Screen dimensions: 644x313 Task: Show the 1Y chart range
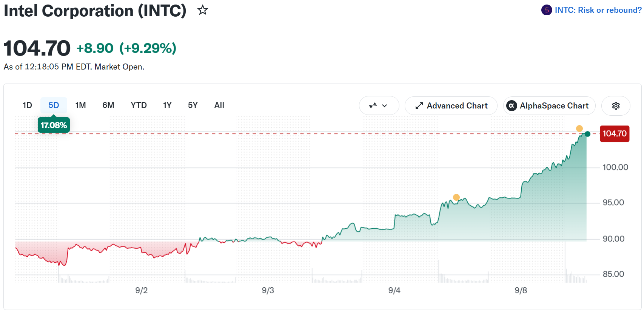pyautogui.click(x=167, y=105)
